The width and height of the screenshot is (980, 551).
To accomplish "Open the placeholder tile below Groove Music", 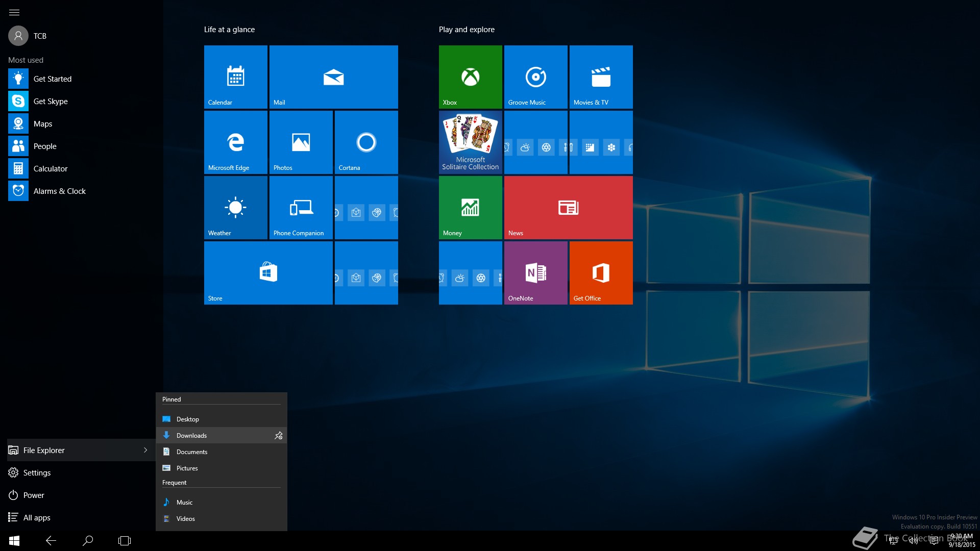I will point(536,142).
